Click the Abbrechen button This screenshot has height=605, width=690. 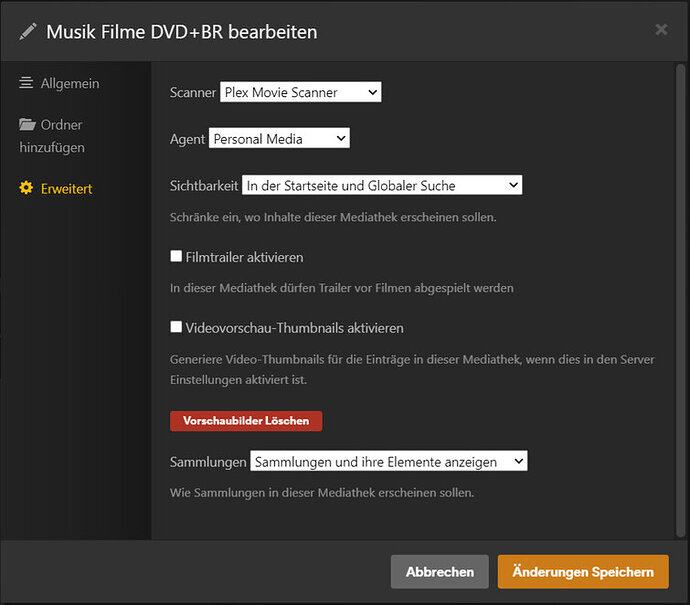point(439,572)
